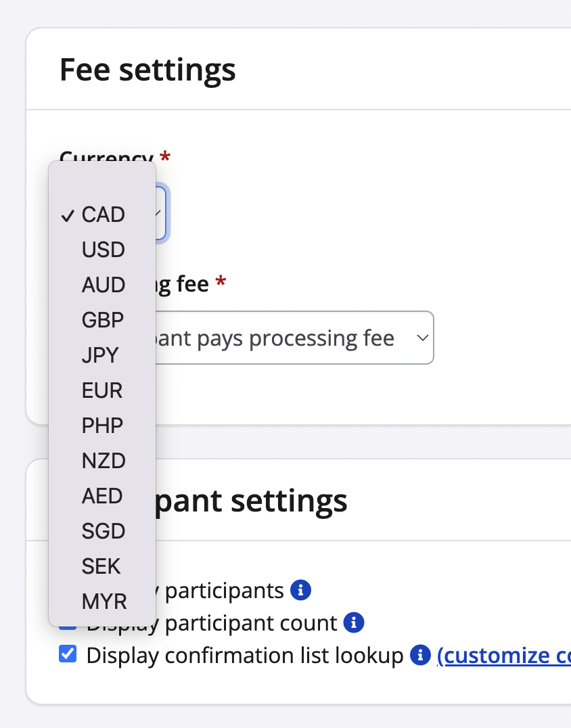Viewport: 571px width, 728px height.
Task: Choose JPY currency option
Action: (100, 355)
